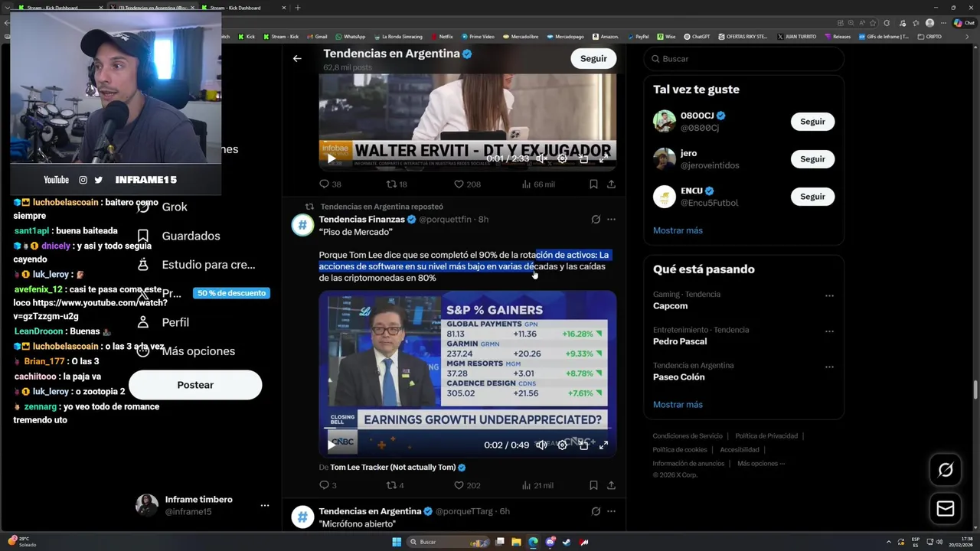Click Seguir button for Tendencias en Argentina
The height and width of the screenshot is (551, 980).
pyautogui.click(x=593, y=58)
